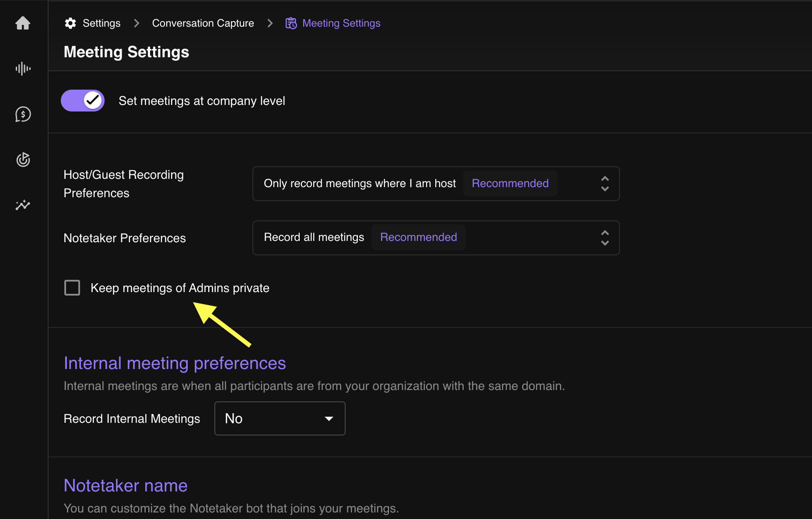Check Keep meetings of Admins private
The height and width of the screenshot is (519, 812).
[72, 288]
